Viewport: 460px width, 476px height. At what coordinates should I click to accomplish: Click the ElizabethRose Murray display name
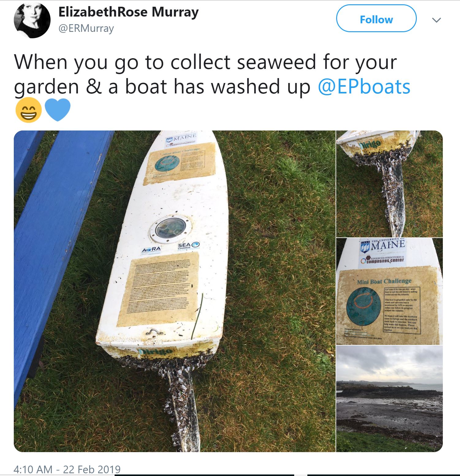pyautogui.click(x=128, y=12)
